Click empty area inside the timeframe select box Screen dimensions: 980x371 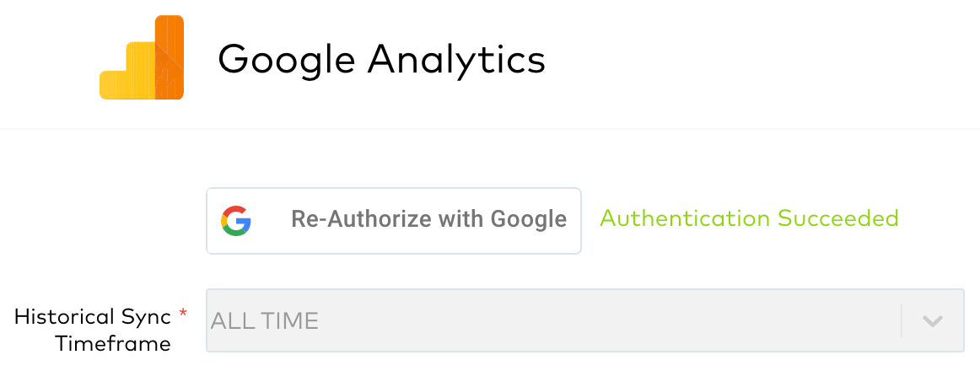(594, 320)
